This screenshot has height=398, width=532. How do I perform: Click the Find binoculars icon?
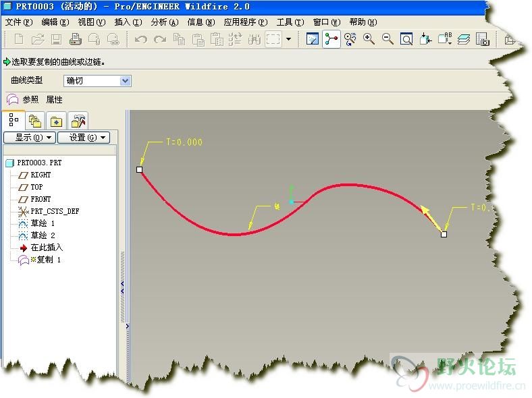pyautogui.click(x=254, y=39)
